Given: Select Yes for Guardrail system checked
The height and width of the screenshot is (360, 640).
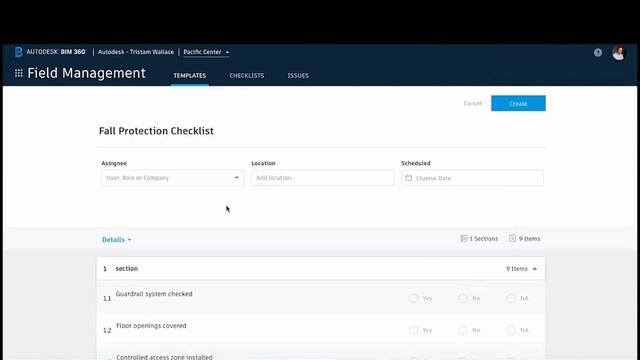Looking at the screenshot, I should tap(413, 298).
